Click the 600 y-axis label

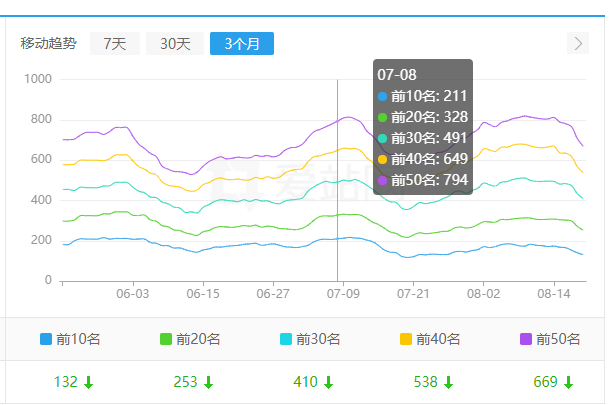click(41, 159)
